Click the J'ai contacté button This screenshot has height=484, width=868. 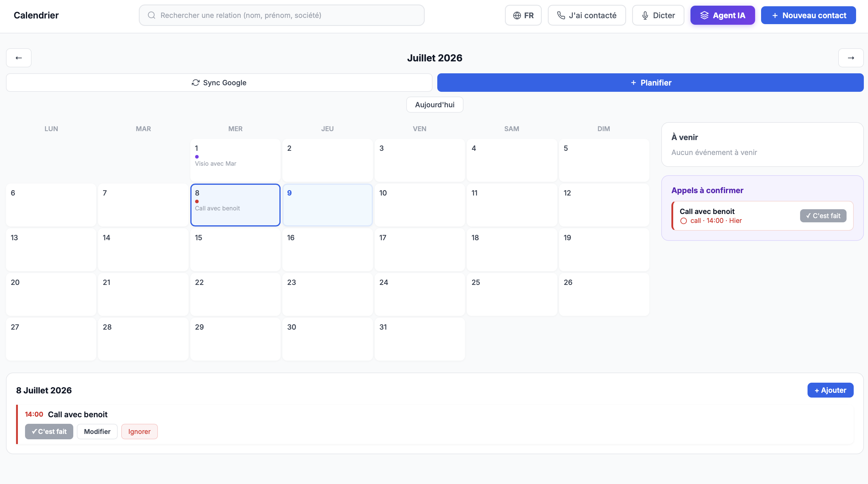click(587, 15)
